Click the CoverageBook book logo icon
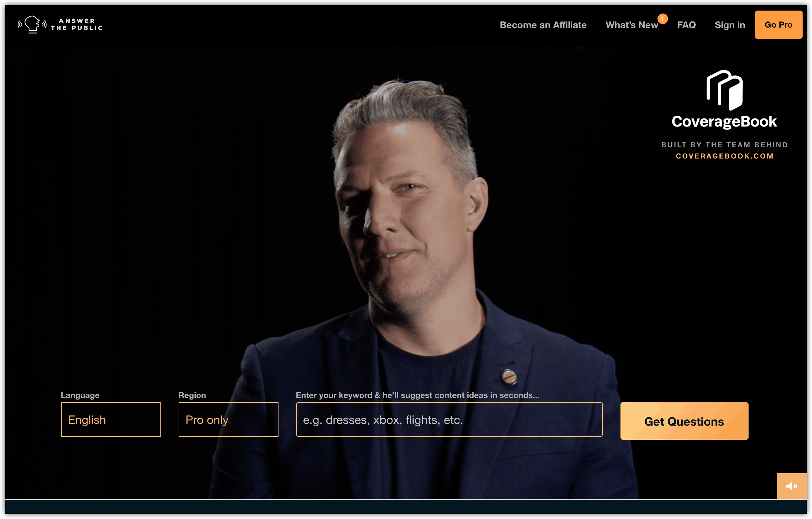Screen dimensions: 812x519 [x=724, y=90]
